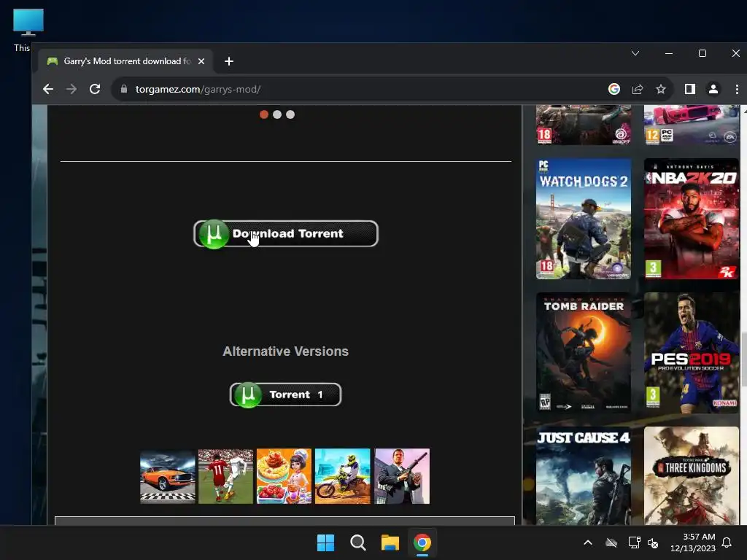Open the Just Cause 4 game cover
The height and width of the screenshot is (560, 747).
coord(584,475)
